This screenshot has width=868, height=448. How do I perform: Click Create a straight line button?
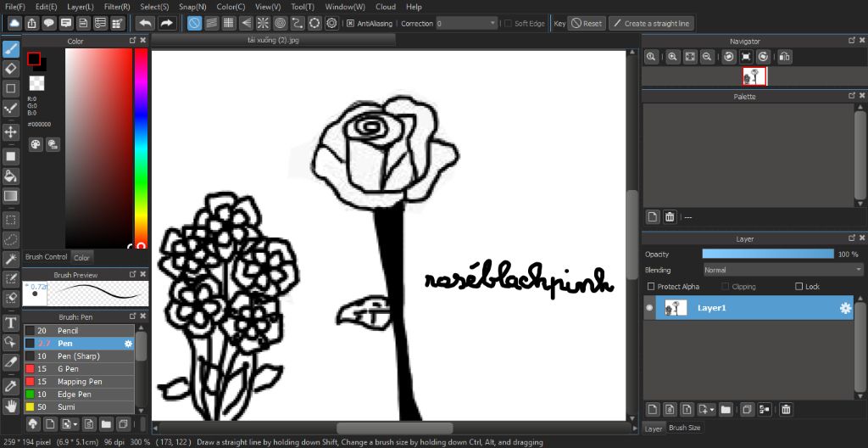(x=651, y=23)
